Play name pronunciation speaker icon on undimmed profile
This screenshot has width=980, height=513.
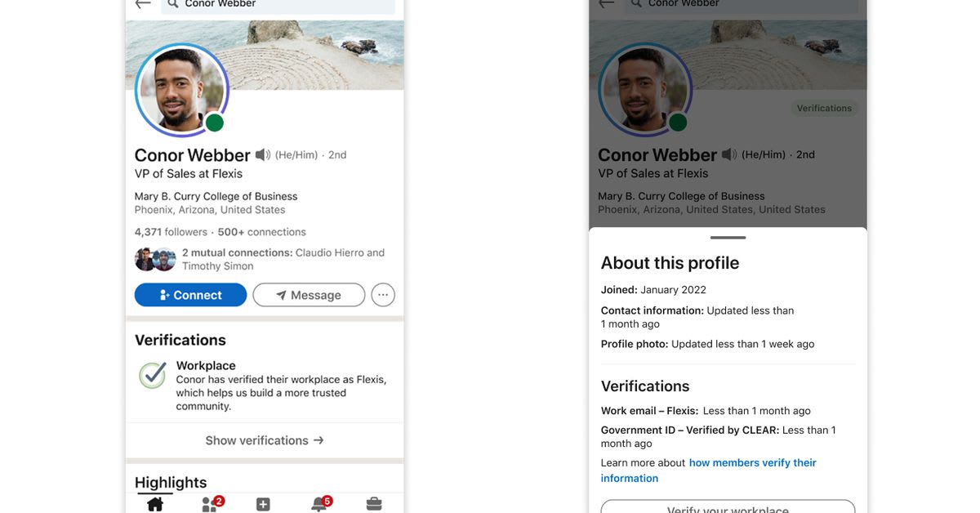coord(263,154)
